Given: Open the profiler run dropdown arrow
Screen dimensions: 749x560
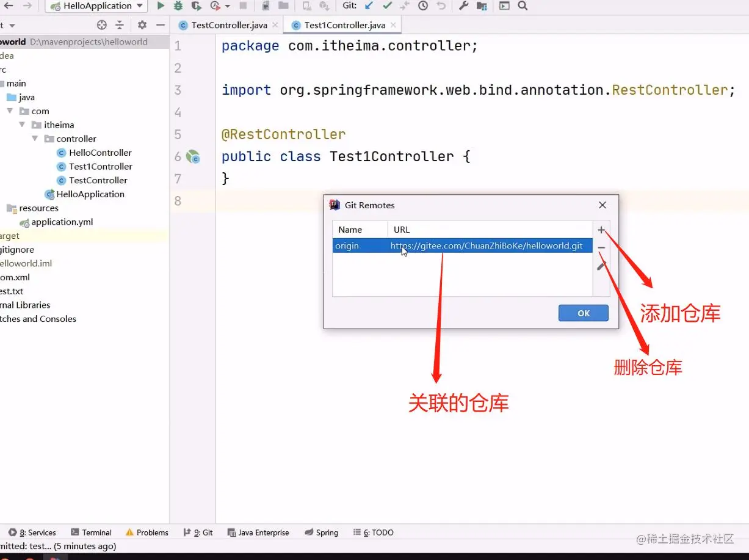Looking at the screenshot, I should pyautogui.click(x=228, y=6).
